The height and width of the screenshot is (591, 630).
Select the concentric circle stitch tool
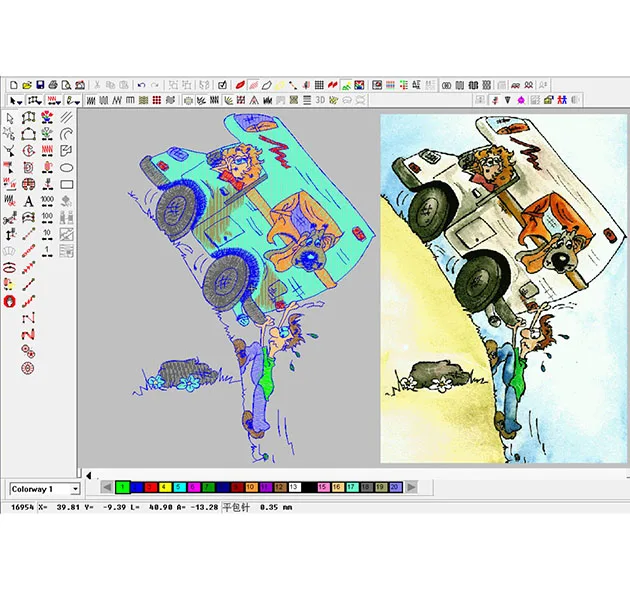pyautogui.click(x=28, y=368)
